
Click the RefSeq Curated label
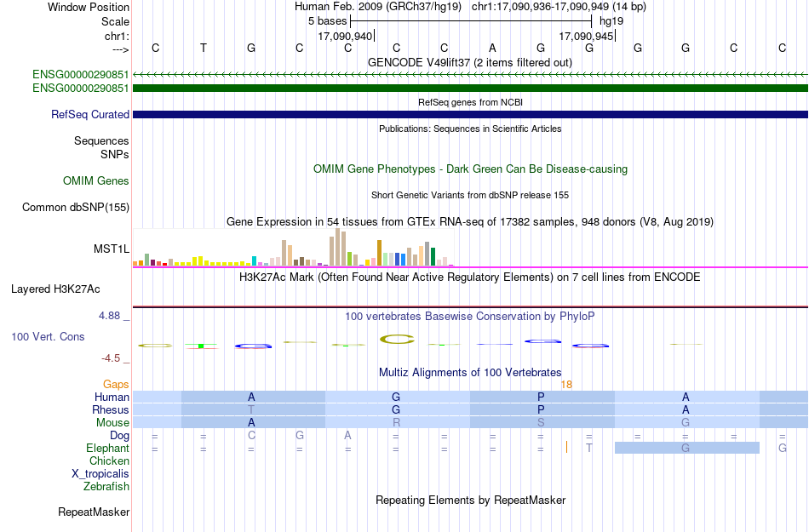coord(89,114)
